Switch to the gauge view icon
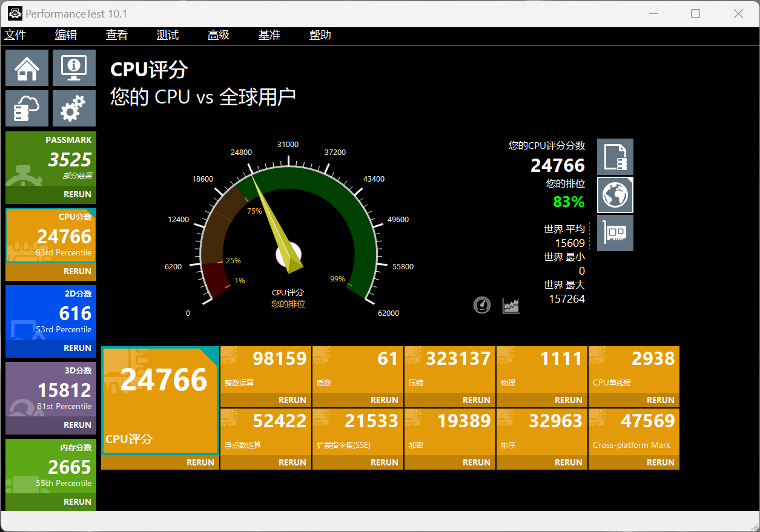The width and height of the screenshot is (760, 532). [x=482, y=305]
